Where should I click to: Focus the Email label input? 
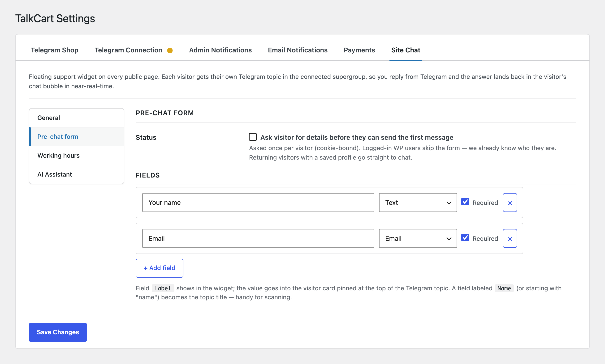[258, 238]
